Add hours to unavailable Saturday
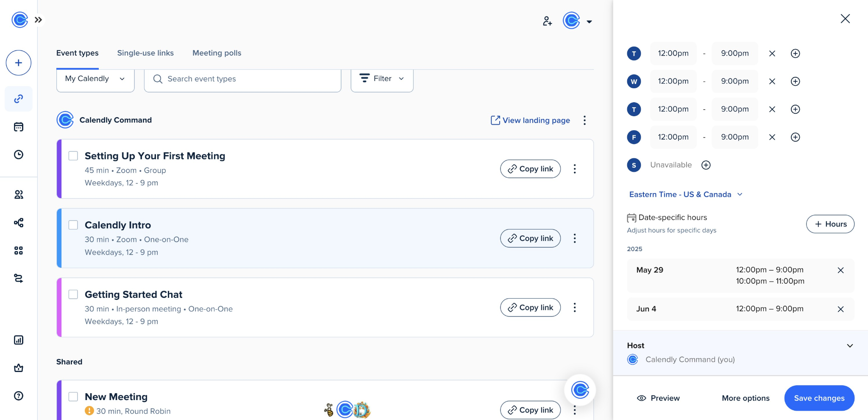Viewport: 868px width, 420px height. tap(706, 165)
